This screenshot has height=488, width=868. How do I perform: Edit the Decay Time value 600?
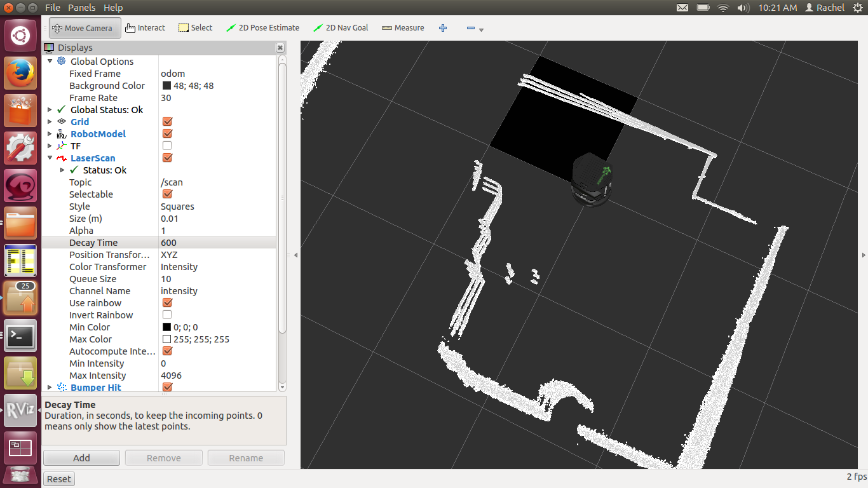pyautogui.click(x=217, y=242)
